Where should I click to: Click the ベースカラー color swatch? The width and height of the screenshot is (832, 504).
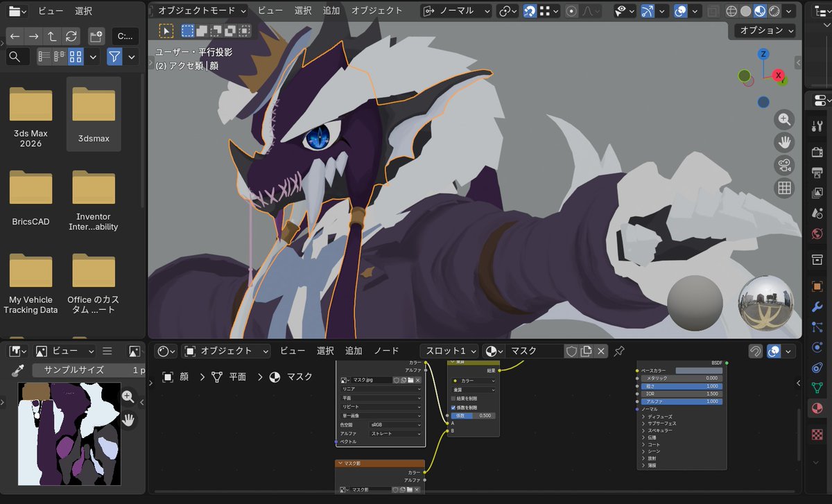(x=699, y=370)
